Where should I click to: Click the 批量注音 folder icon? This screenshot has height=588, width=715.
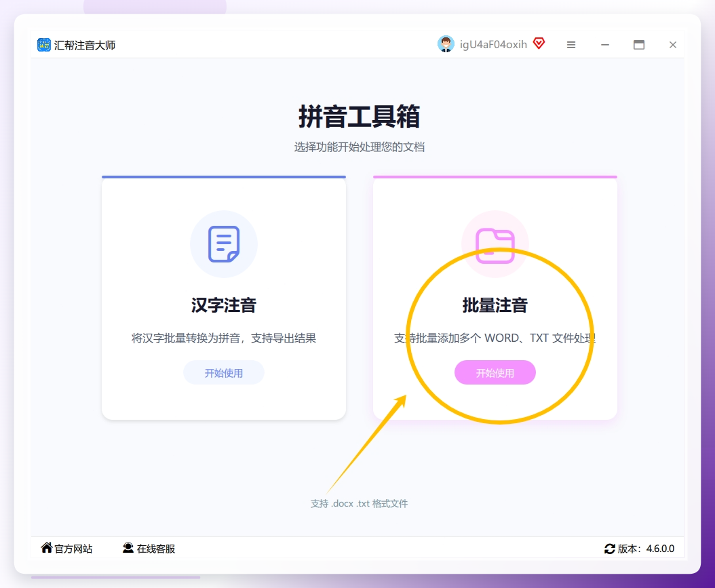(x=495, y=245)
